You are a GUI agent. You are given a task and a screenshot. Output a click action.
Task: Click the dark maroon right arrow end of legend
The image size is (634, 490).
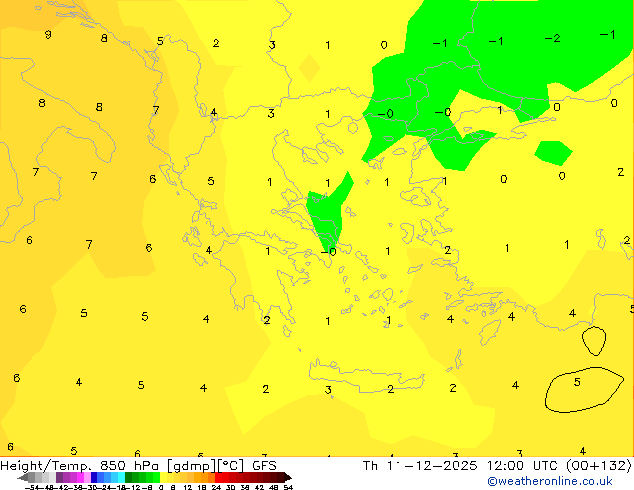tap(288, 477)
